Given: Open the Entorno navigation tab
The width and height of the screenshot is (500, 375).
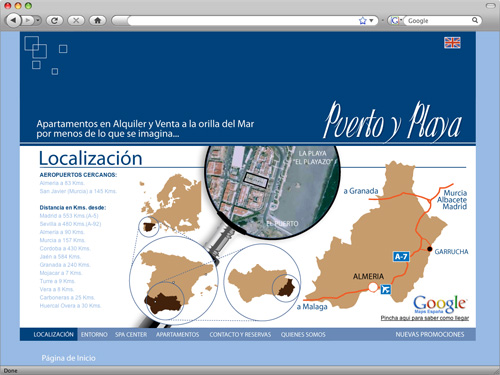Looking at the screenshot, I should click(x=94, y=334).
